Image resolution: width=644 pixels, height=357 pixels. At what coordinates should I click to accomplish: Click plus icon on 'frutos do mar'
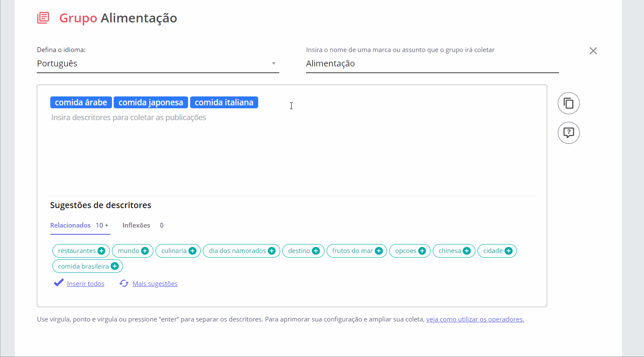[x=379, y=251]
